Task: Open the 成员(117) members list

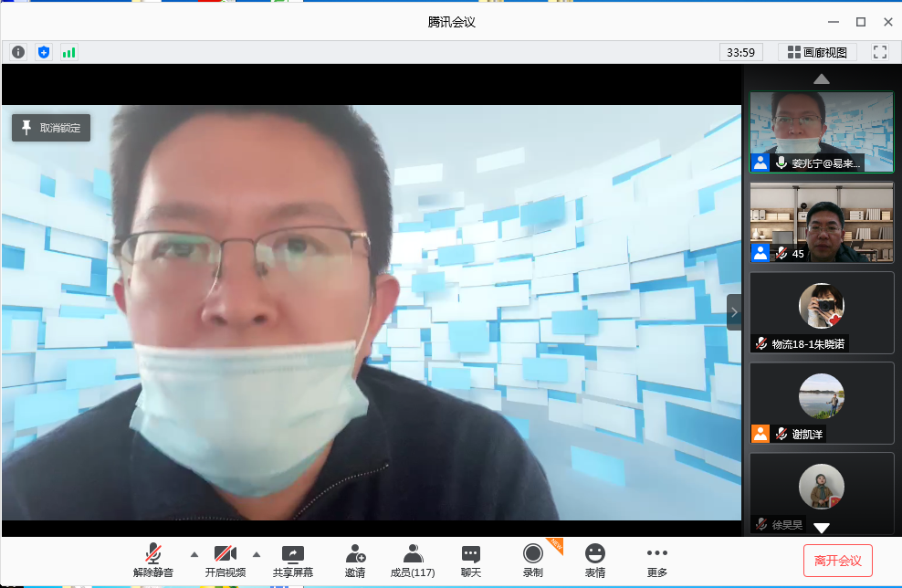Action: (413, 560)
